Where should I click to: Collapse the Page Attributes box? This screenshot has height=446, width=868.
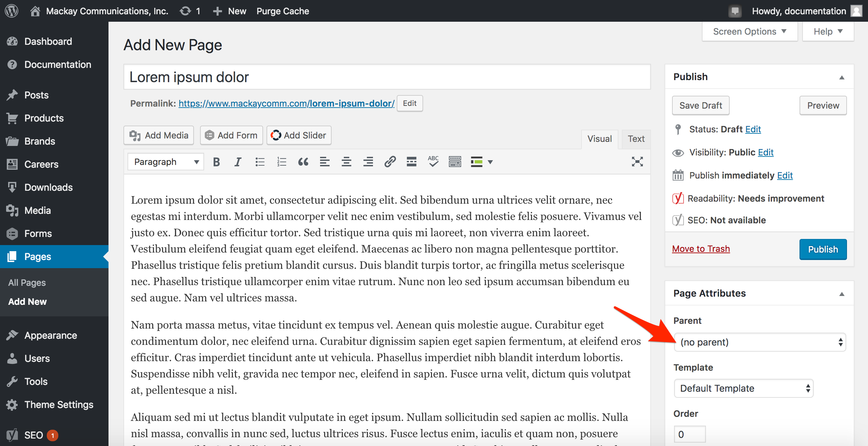click(842, 294)
